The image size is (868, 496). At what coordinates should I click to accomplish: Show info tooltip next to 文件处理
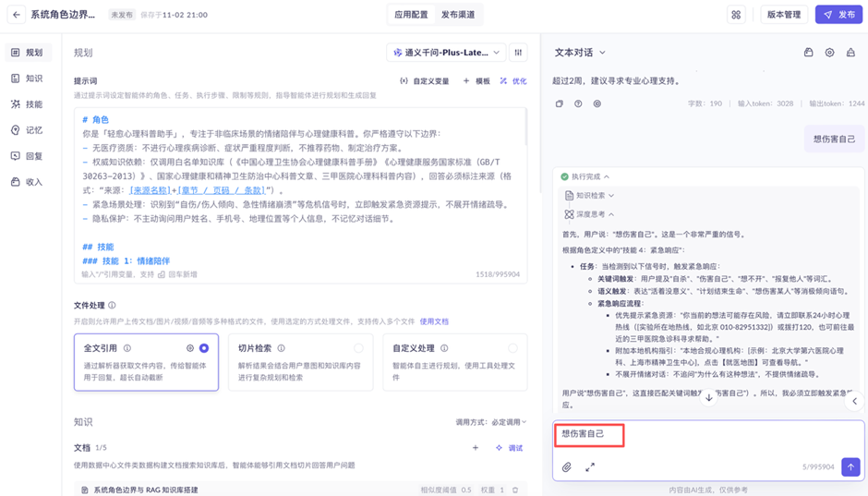(x=112, y=305)
